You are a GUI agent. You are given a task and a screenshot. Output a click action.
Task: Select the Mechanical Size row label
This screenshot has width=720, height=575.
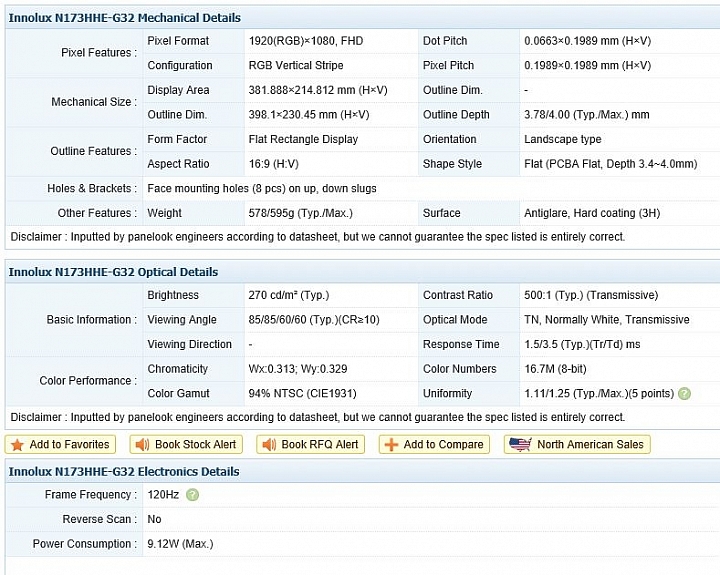tap(94, 102)
